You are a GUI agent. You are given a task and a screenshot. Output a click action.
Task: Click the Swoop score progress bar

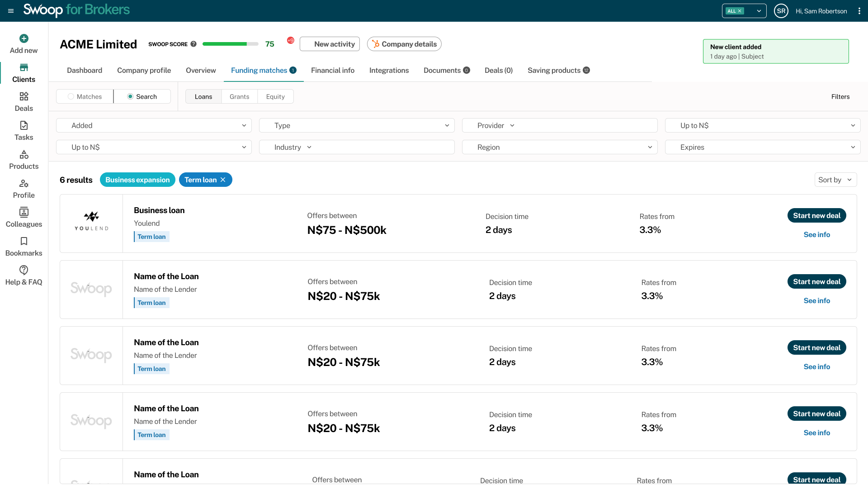230,44
